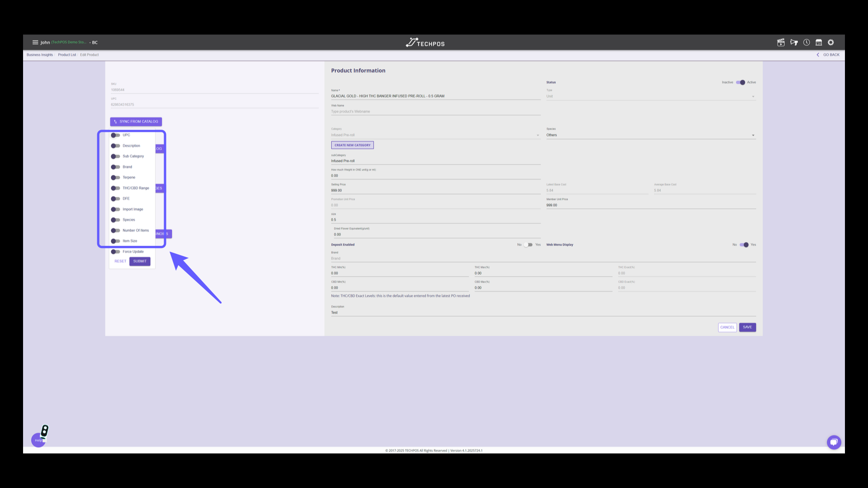Click the size field showing 0.5
The width and height of the screenshot is (868, 488).
[435, 220]
